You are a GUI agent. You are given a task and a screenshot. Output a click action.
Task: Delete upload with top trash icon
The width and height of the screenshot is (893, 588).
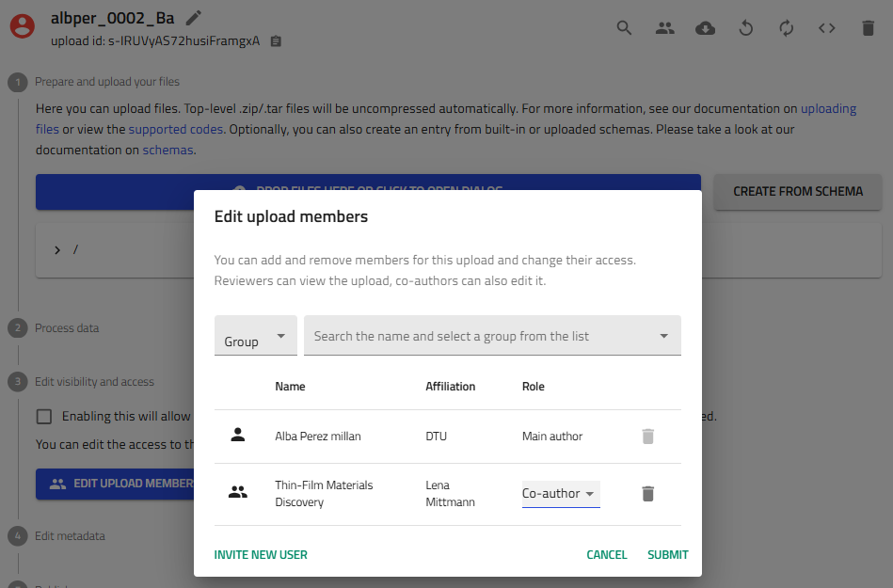(x=868, y=28)
